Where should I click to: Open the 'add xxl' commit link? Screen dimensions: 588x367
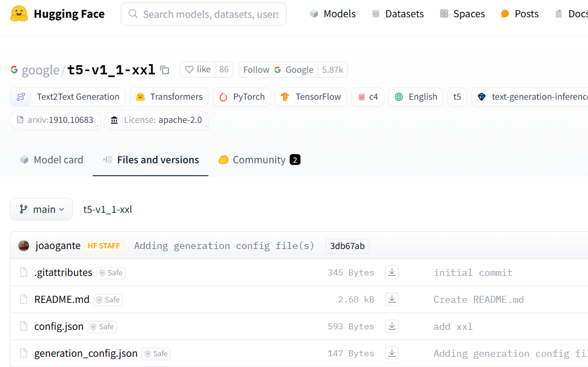[x=453, y=327]
